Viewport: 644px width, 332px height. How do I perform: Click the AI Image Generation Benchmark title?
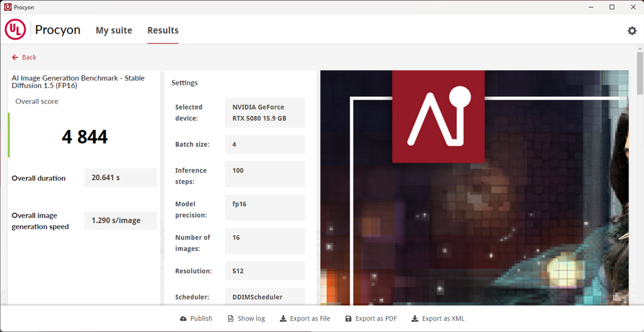click(78, 82)
